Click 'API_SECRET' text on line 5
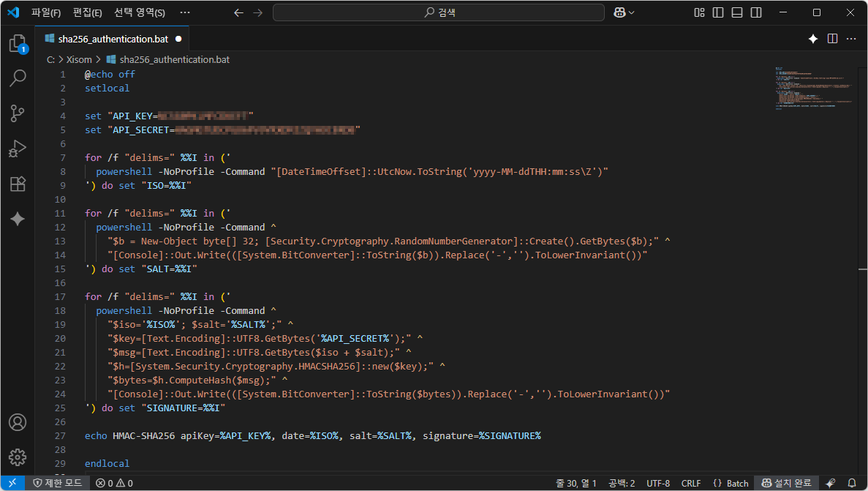The image size is (868, 491). [x=141, y=130]
